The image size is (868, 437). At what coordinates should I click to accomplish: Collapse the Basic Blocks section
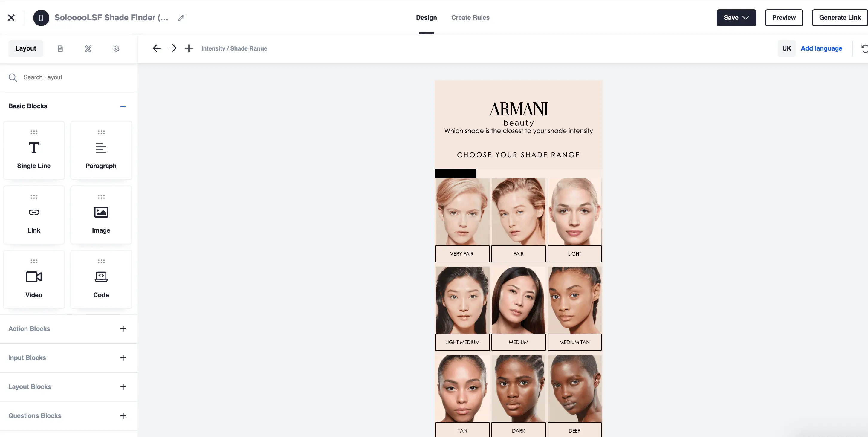coord(123,106)
